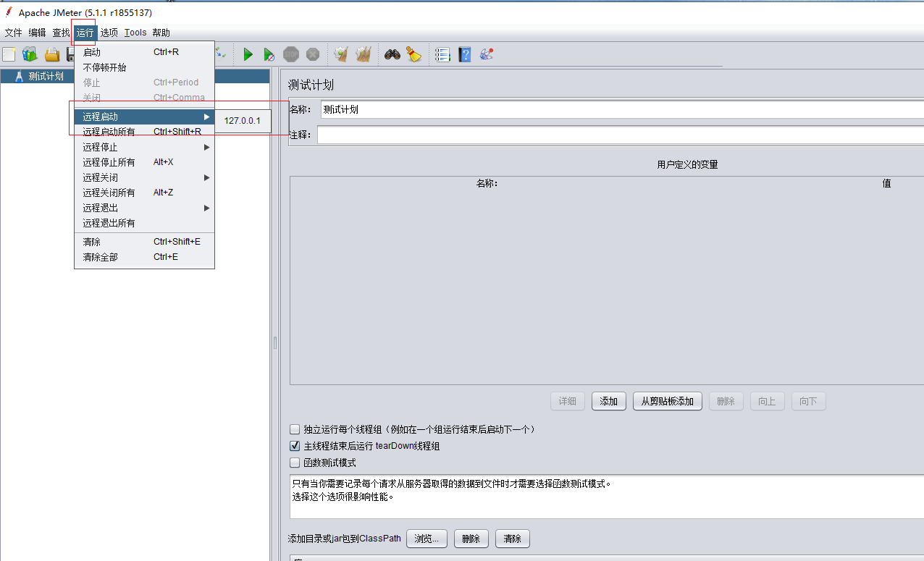Select 127.0.0.1 remote host entry

243,121
